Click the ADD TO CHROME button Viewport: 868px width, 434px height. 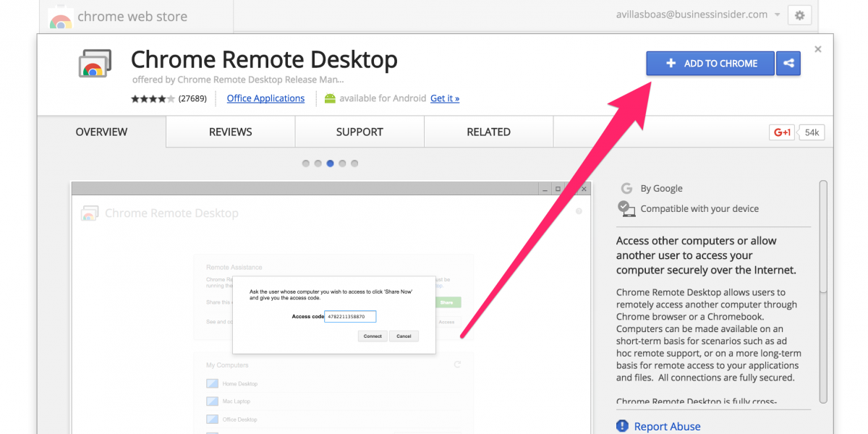(710, 63)
